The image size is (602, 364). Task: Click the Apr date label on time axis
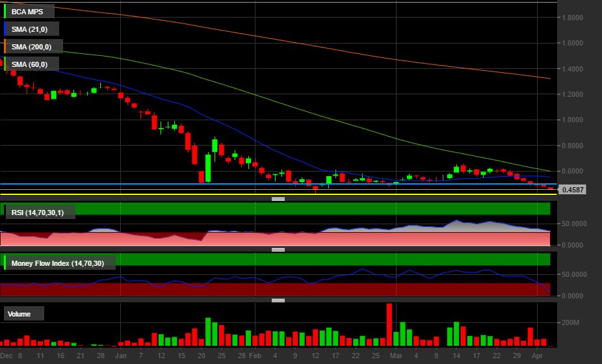point(537,356)
